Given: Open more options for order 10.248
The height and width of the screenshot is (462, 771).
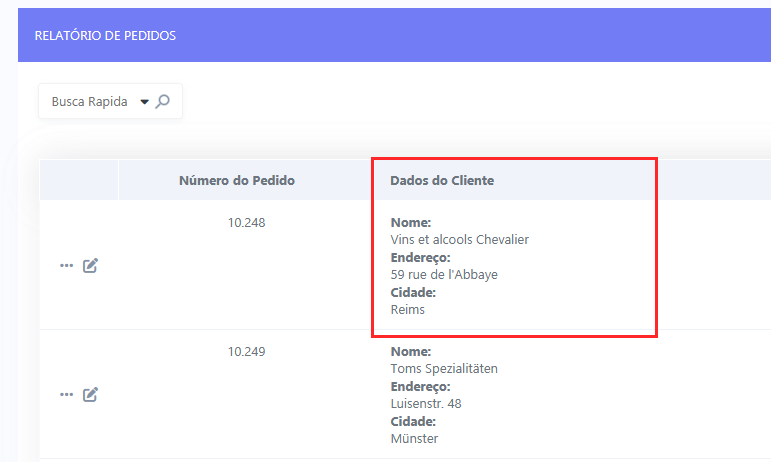Looking at the screenshot, I should [66, 265].
